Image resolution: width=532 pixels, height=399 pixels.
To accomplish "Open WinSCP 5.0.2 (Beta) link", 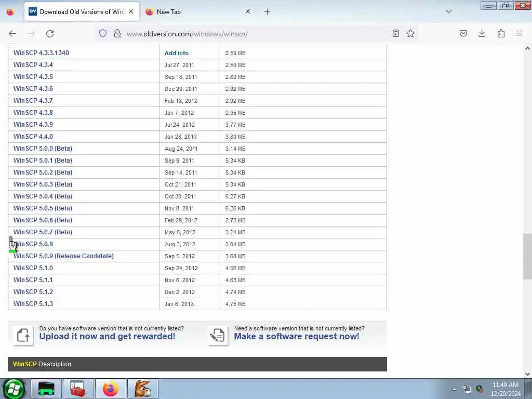I will click(x=43, y=172).
